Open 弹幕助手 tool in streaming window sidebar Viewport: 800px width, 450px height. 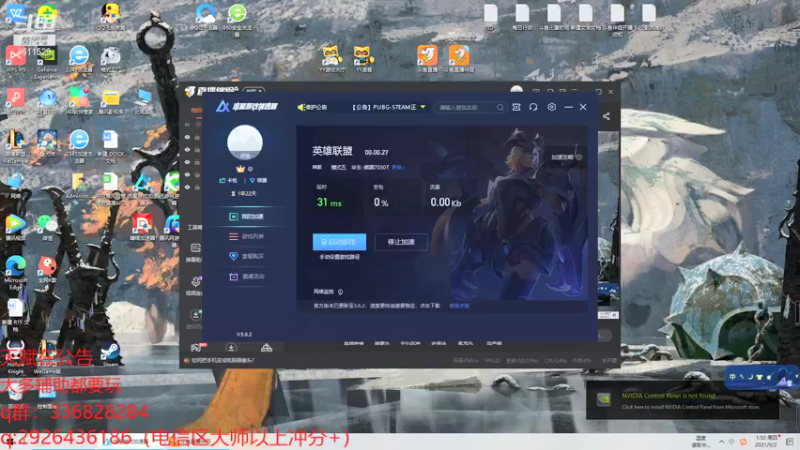[195, 252]
